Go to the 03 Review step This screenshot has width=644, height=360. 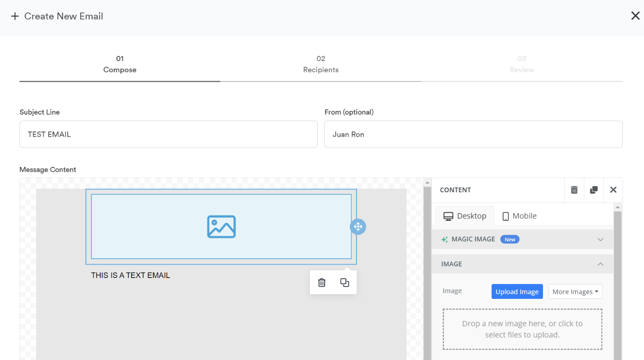522,64
